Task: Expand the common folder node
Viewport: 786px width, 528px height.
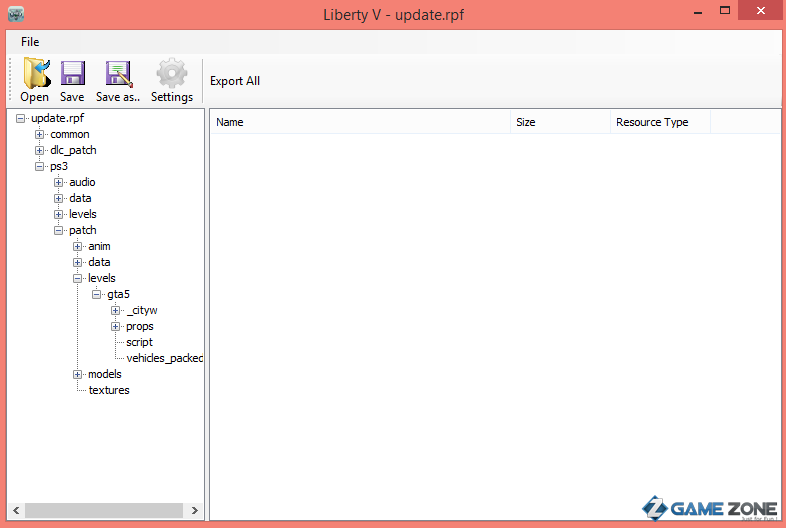Action: 40,134
